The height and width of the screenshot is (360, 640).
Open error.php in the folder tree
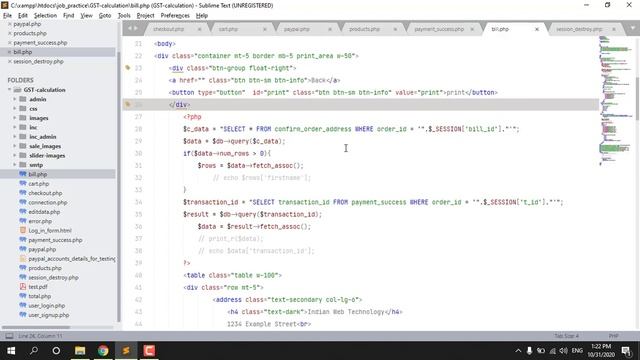pyautogui.click(x=40, y=221)
